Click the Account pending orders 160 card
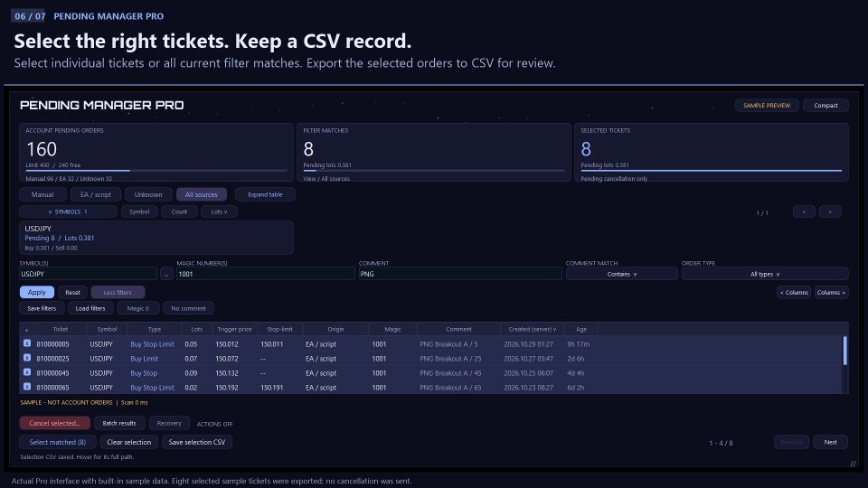Image resolution: width=868 pixels, height=488 pixels. (x=156, y=152)
